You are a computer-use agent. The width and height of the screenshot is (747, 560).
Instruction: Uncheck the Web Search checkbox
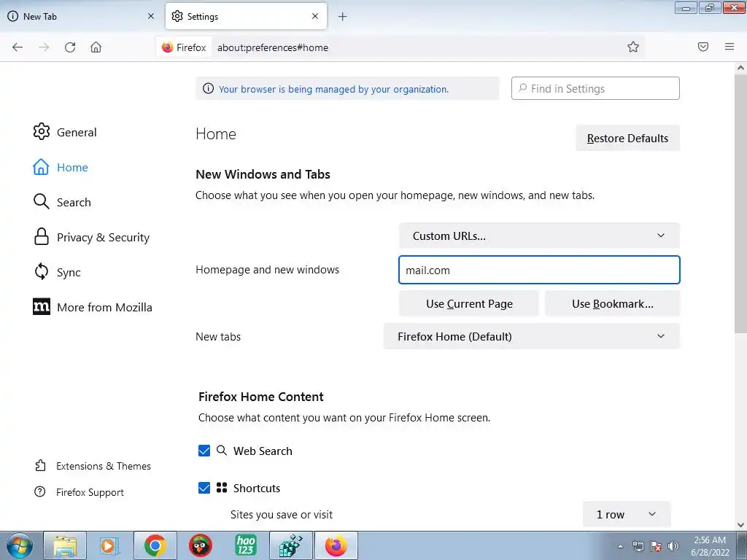[x=204, y=451]
